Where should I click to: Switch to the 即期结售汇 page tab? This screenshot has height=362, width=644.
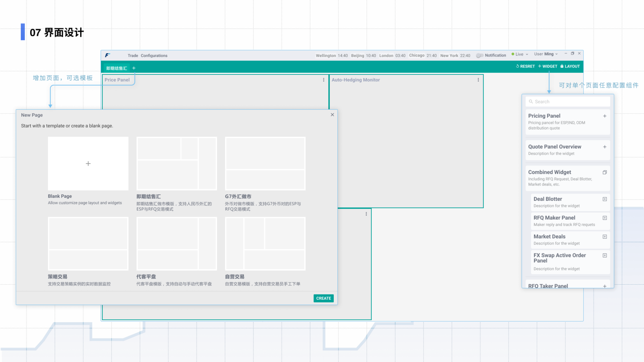tap(117, 68)
